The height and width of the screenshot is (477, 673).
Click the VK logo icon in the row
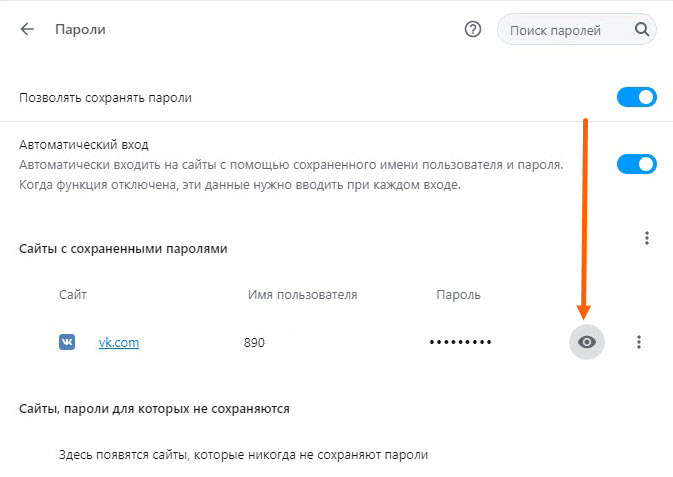tap(67, 342)
